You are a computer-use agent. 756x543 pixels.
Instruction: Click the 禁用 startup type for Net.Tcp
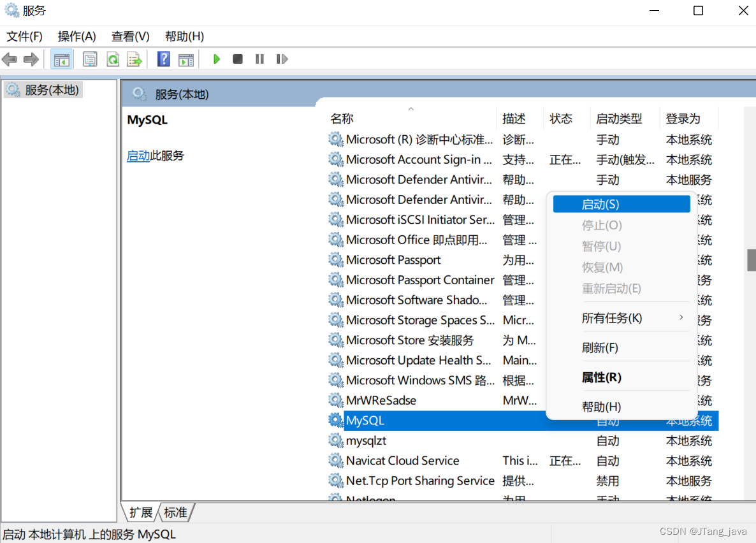click(607, 481)
